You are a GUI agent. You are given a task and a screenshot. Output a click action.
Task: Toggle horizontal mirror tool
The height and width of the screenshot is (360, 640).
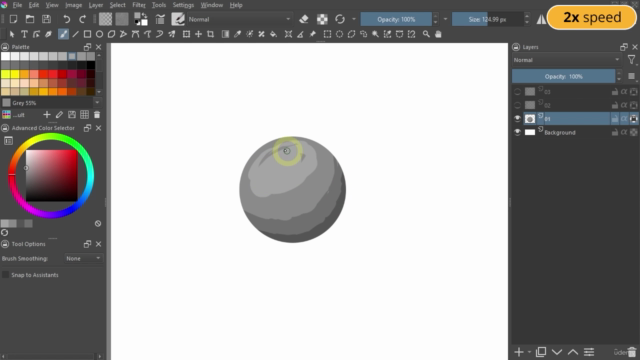[x=541, y=19]
